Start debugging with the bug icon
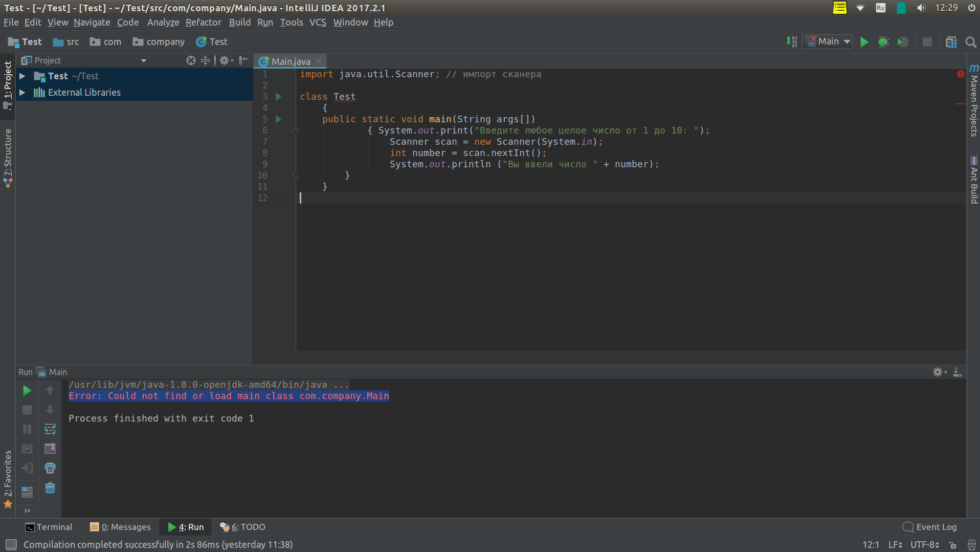Image resolution: width=980 pixels, height=552 pixels. coord(883,42)
